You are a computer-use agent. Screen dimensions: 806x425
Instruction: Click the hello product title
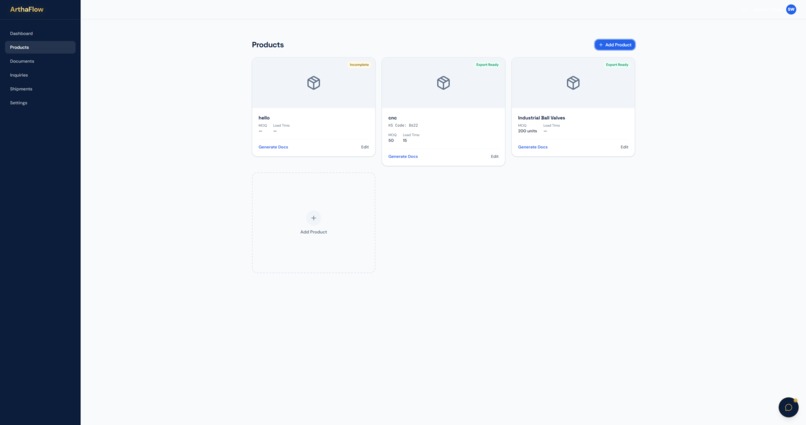click(264, 118)
